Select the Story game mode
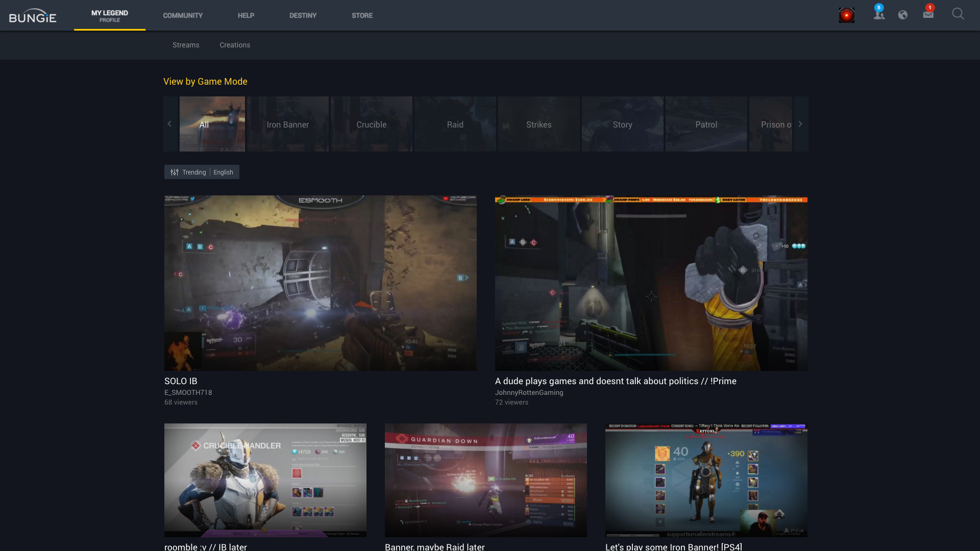This screenshot has width=980, height=551. click(623, 124)
